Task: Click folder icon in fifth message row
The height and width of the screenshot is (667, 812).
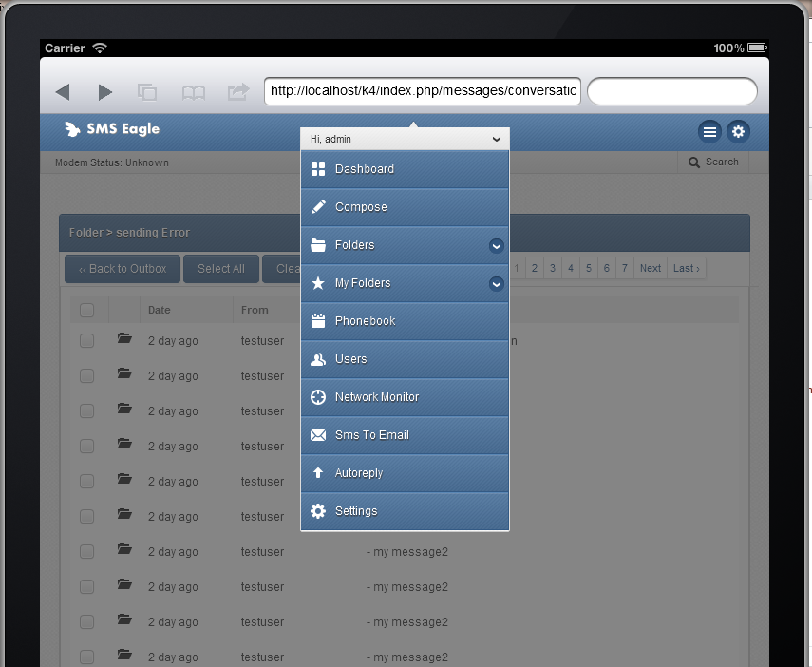Action: coord(124,479)
